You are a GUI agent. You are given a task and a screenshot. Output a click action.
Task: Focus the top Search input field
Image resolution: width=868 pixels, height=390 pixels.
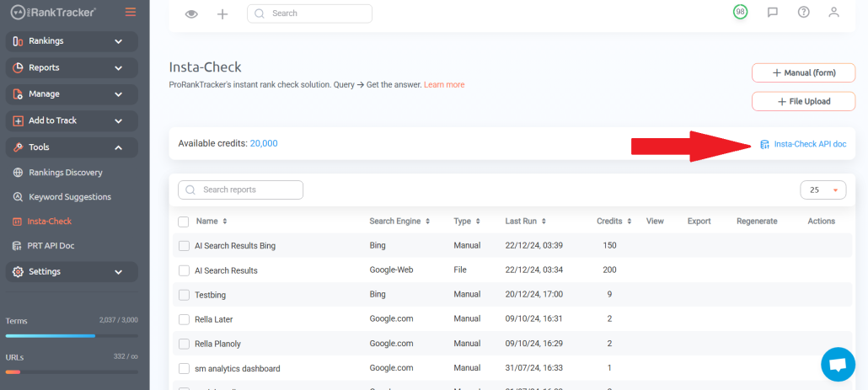tap(309, 13)
